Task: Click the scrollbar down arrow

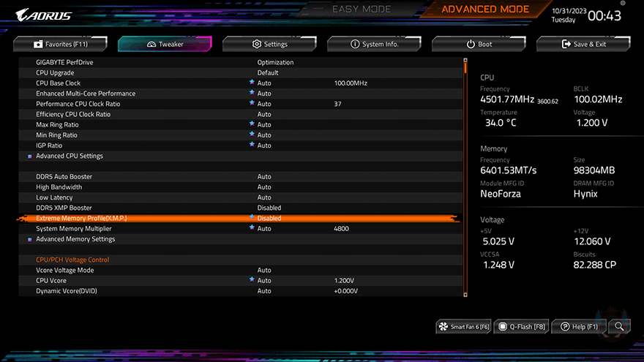Action: coord(465,294)
